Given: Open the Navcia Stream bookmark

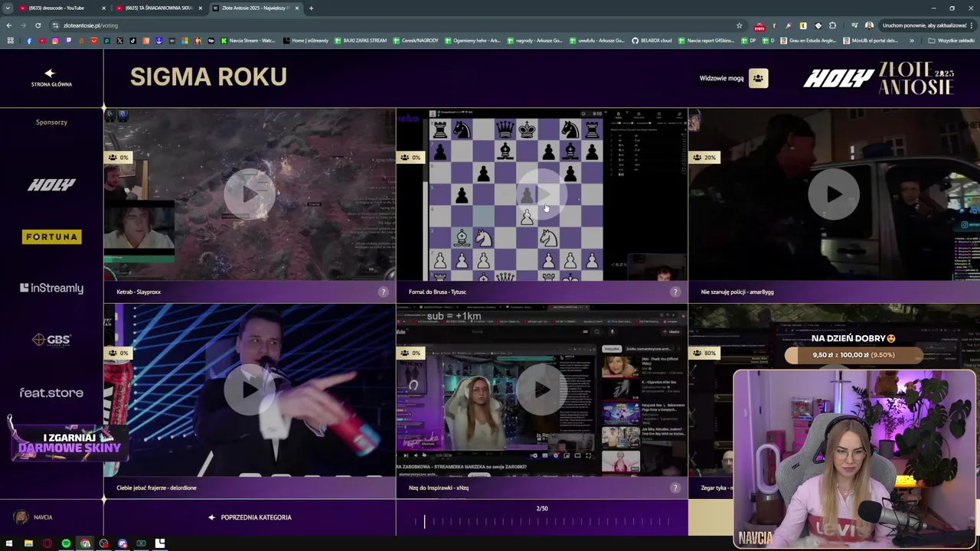Looking at the screenshot, I should tap(247, 41).
